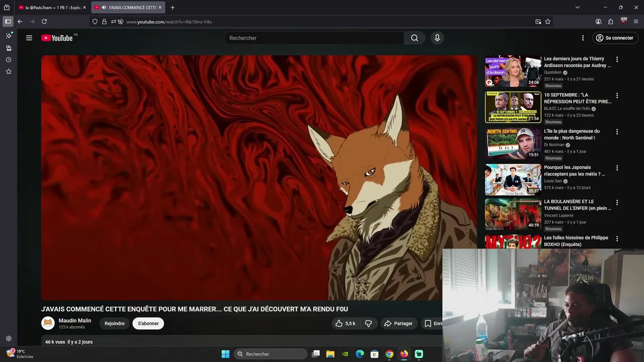This screenshot has width=644, height=362.
Task: Open File Explorer from taskbar
Action: pyautogui.click(x=330, y=354)
